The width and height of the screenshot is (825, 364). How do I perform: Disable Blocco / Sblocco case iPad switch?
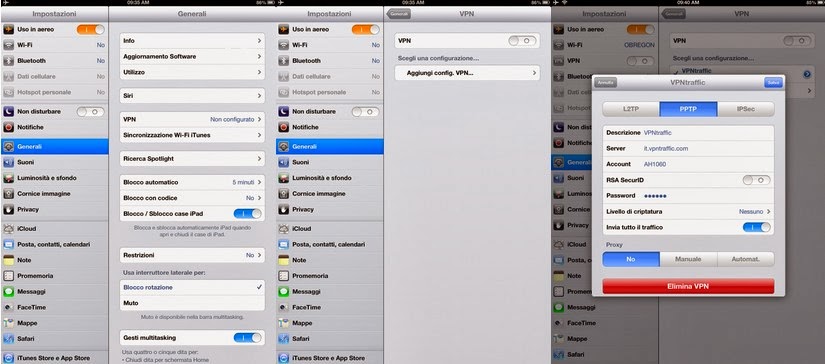click(x=247, y=214)
